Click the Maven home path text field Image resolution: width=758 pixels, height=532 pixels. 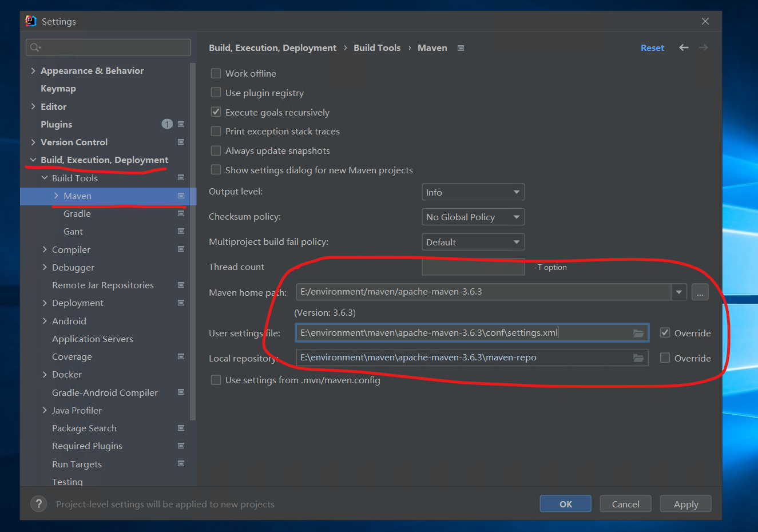tap(483, 292)
